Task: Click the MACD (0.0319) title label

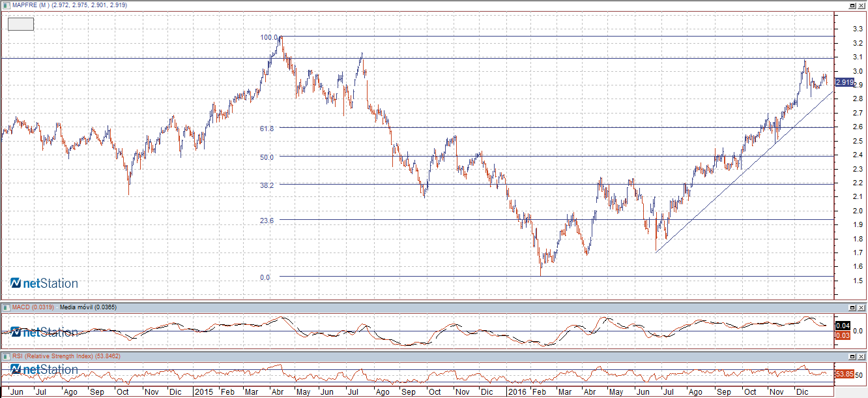Action: click(33, 307)
